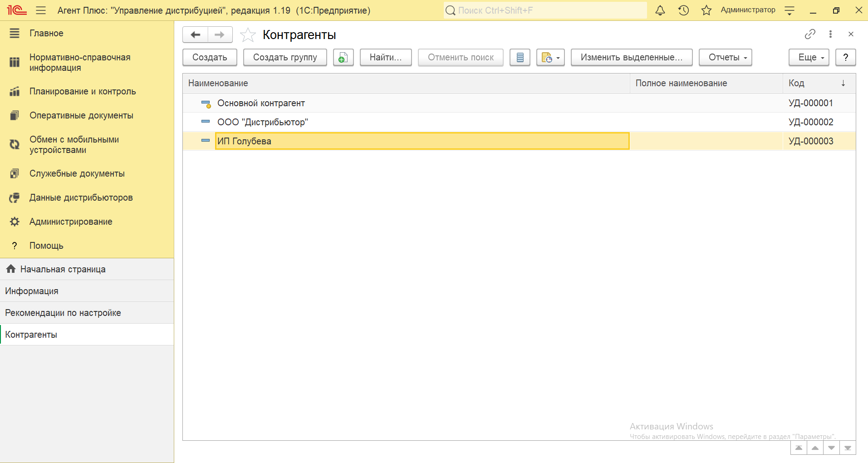The image size is (868, 463).
Task: Click the 1C logo icon
Action: (x=17, y=10)
